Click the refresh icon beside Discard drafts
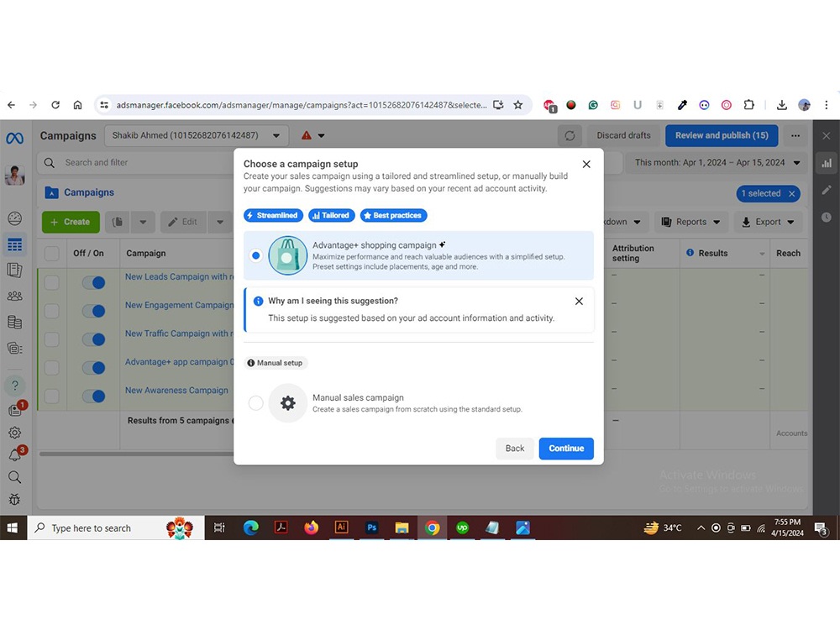 pos(570,135)
